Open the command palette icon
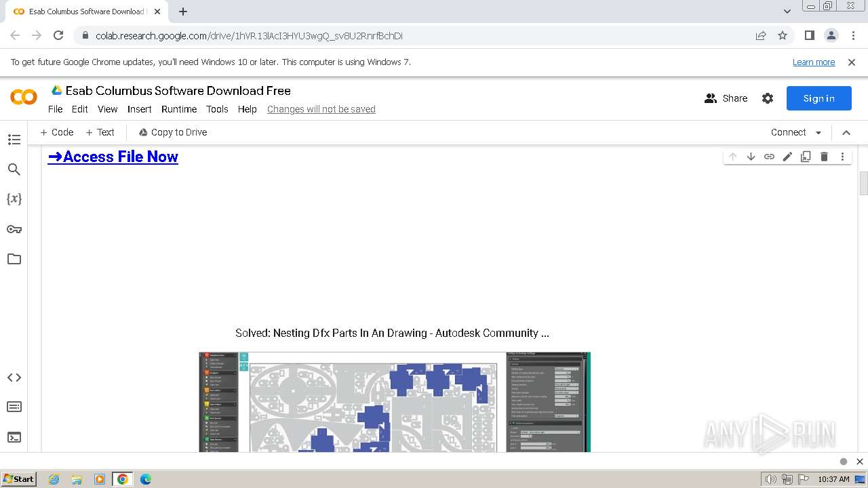 (14, 407)
